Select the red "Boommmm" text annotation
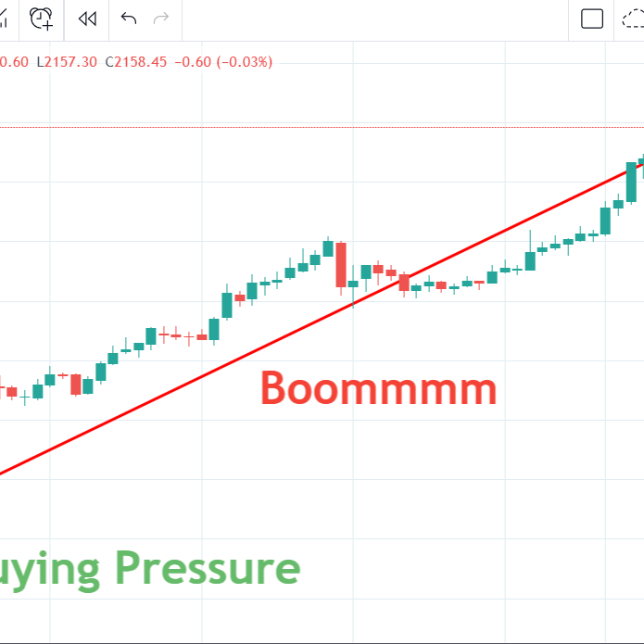This screenshot has width=644, height=644. [378, 389]
